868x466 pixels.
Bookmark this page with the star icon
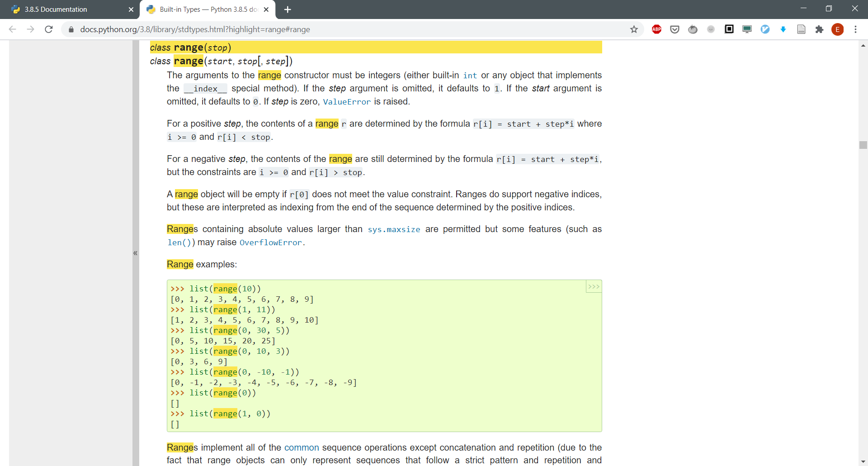634,29
